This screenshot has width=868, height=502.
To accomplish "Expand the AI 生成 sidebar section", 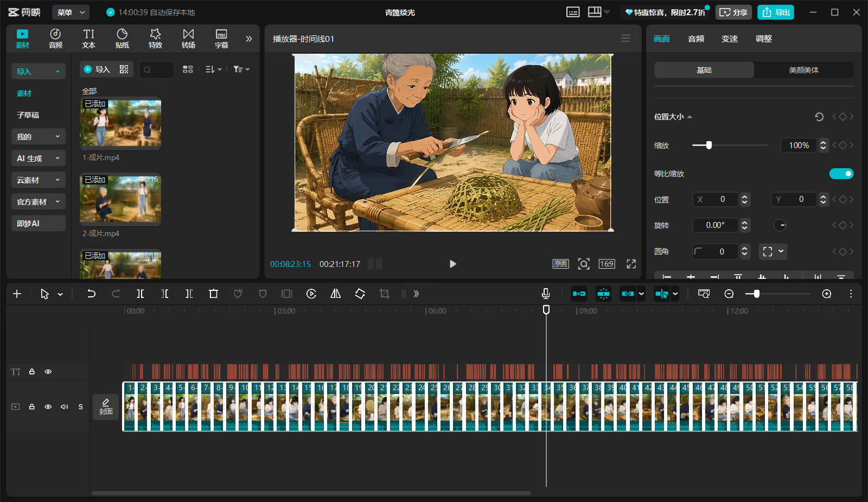I will (39, 158).
